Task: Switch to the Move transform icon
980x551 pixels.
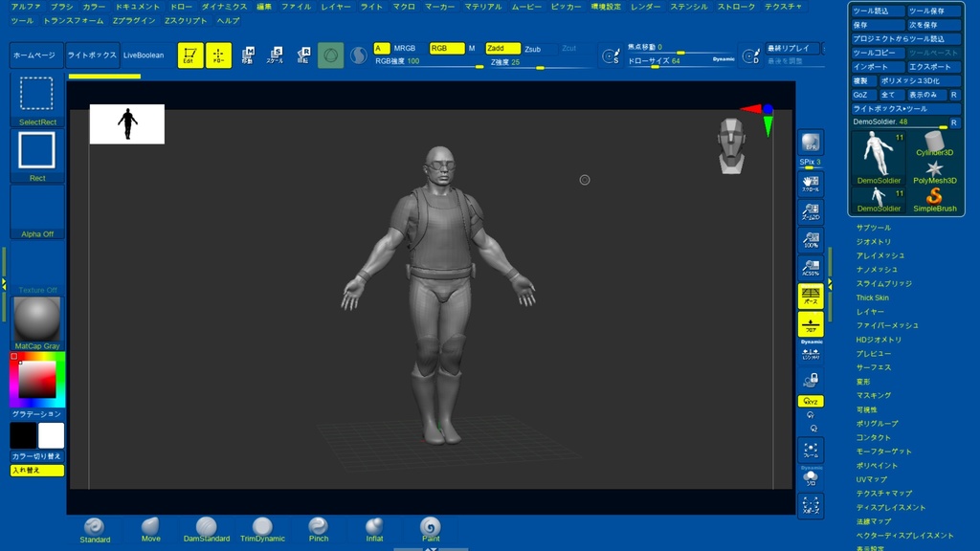Action: pyautogui.click(x=248, y=55)
